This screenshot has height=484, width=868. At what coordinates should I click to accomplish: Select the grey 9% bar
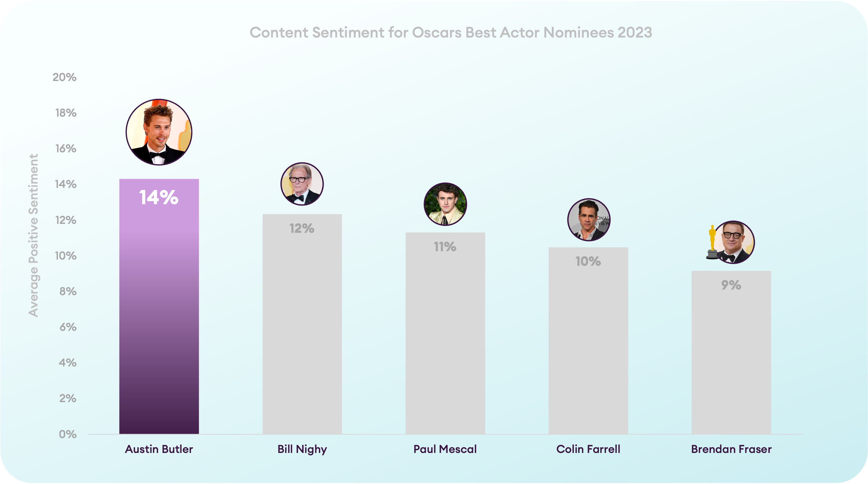[x=731, y=352]
